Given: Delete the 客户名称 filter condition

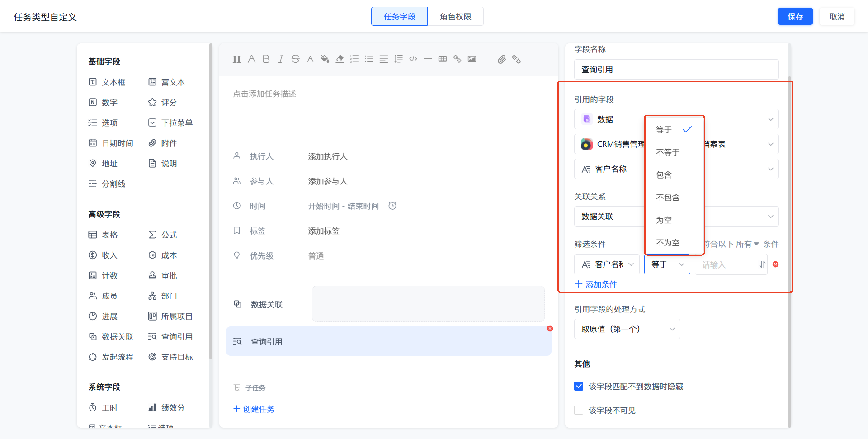Looking at the screenshot, I should point(776,264).
